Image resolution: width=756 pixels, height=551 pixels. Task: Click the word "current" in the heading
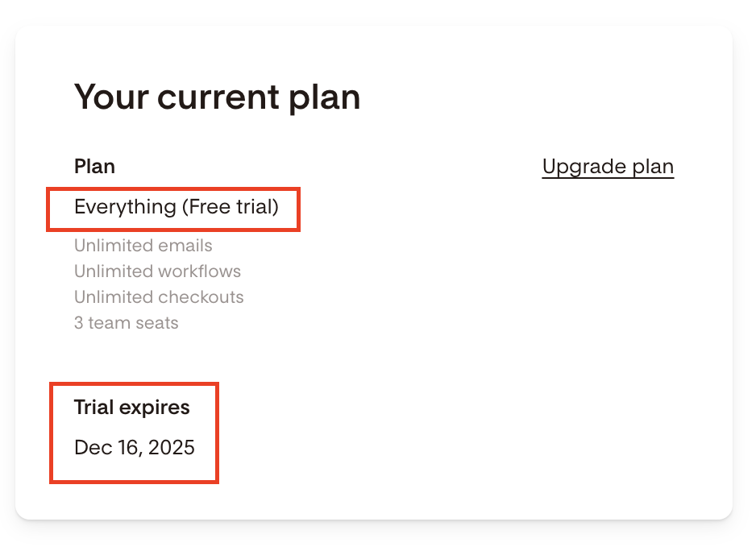pyautogui.click(x=209, y=97)
